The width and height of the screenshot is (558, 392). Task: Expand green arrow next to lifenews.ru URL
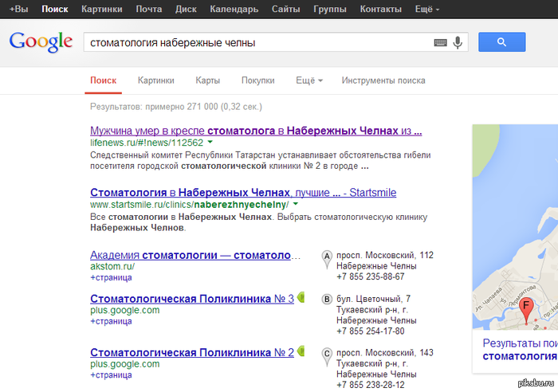(210, 142)
